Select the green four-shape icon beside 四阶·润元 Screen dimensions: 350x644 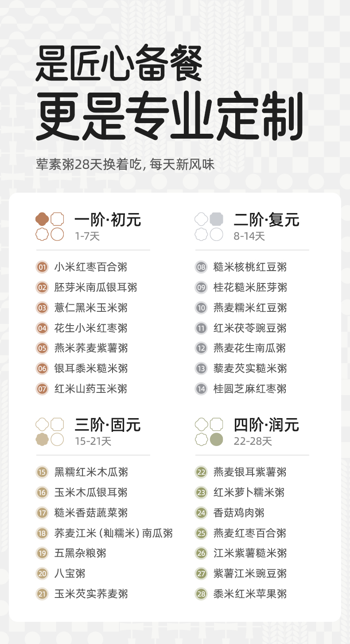[209, 432]
